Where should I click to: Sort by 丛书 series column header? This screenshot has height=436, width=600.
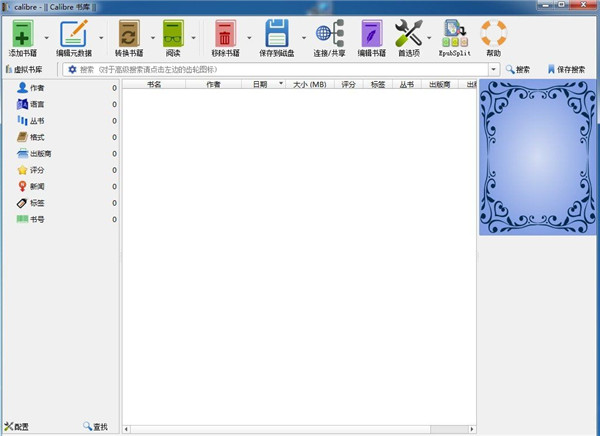pos(407,84)
